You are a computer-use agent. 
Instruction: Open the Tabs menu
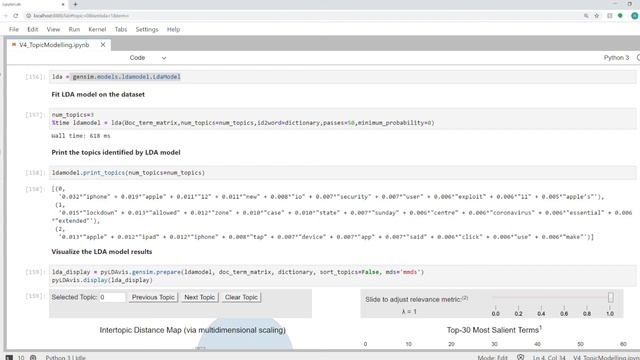[x=121, y=29]
